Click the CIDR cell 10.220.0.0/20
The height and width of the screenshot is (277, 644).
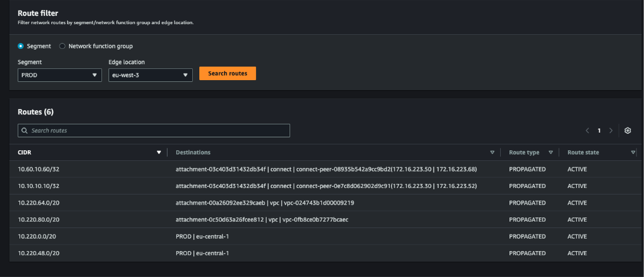click(x=37, y=236)
